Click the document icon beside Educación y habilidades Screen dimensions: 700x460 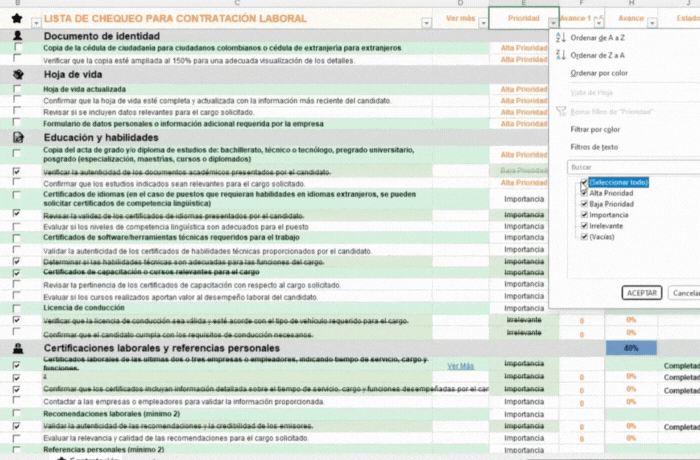click(18, 138)
